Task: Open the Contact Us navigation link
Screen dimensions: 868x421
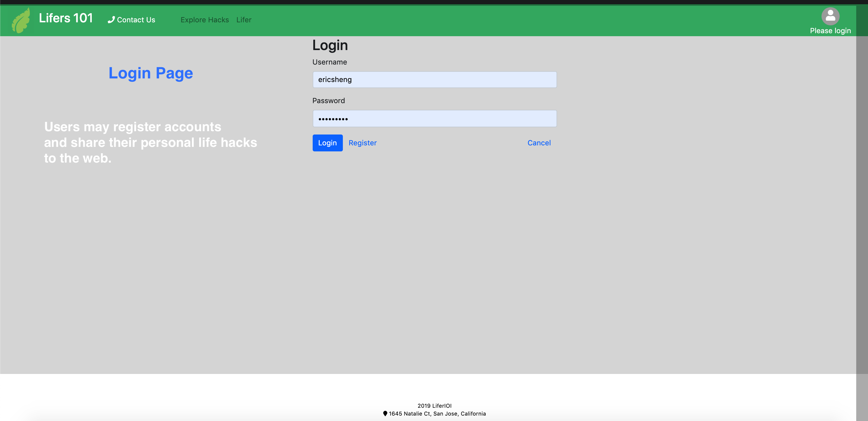Action: point(136,20)
